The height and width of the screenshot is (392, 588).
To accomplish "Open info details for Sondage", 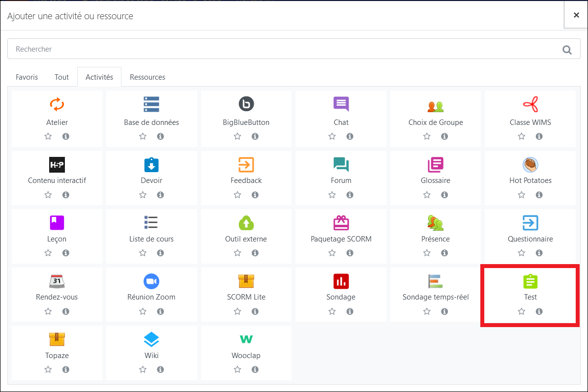I will click(350, 312).
